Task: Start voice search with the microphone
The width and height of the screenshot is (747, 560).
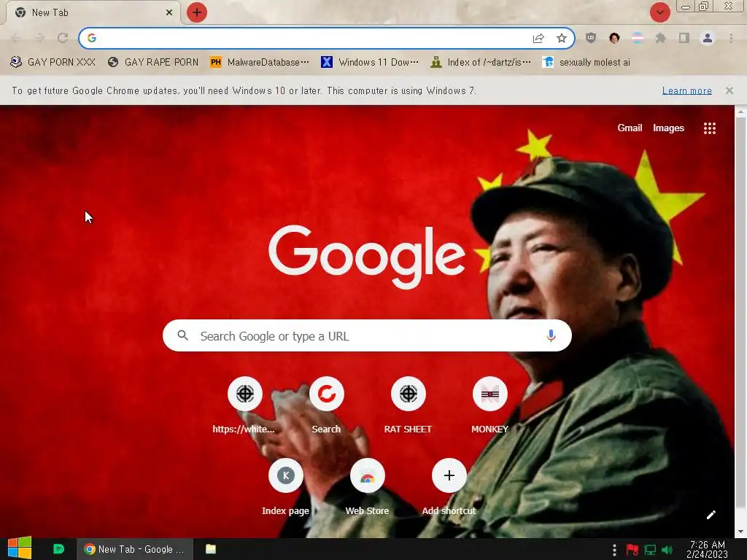Action: coord(551,335)
